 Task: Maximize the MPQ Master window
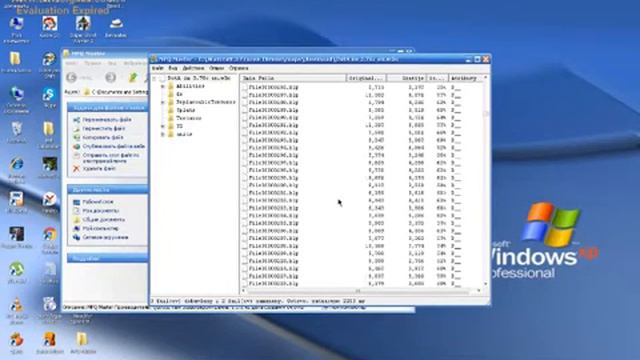pyautogui.click(x=477, y=59)
